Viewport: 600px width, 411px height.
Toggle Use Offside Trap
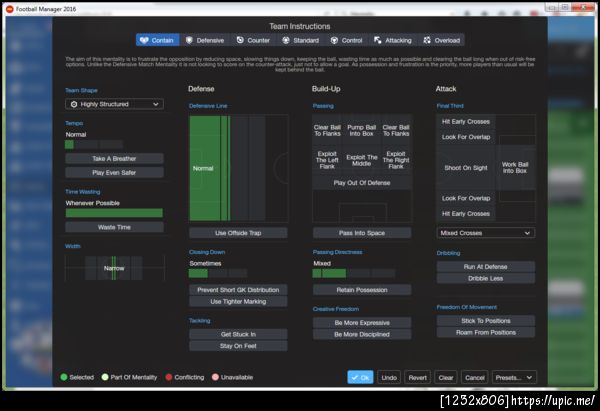point(238,233)
